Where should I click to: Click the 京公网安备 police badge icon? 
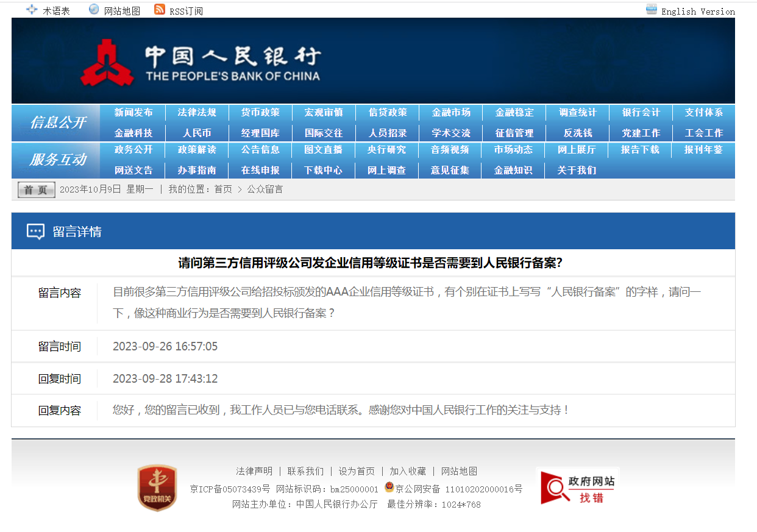click(x=389, y=488)
